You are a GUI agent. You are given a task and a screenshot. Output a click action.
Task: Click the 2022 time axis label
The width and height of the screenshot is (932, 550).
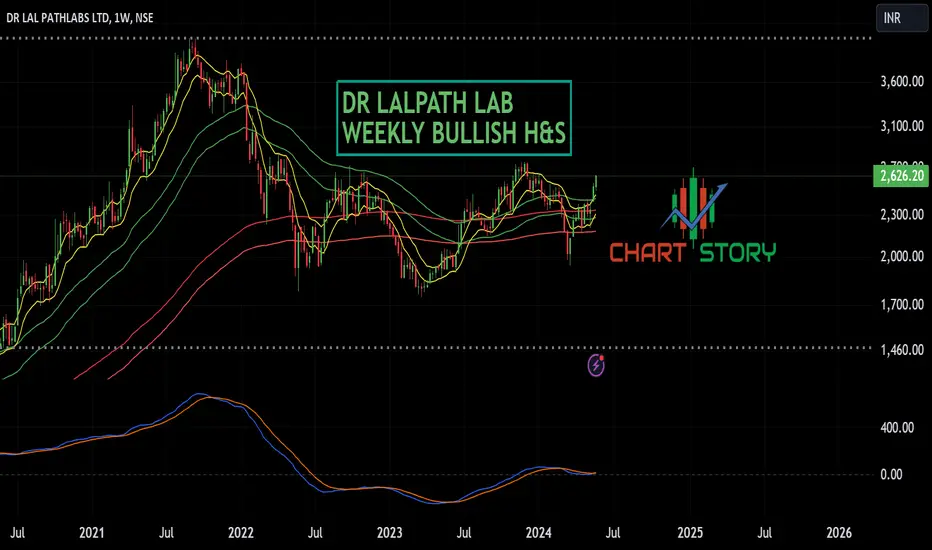(x=241, y=532)
